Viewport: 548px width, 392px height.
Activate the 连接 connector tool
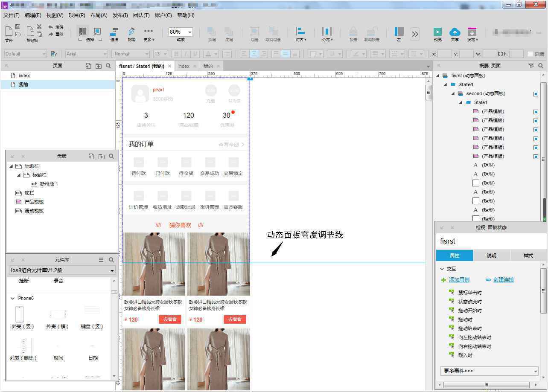114,34
